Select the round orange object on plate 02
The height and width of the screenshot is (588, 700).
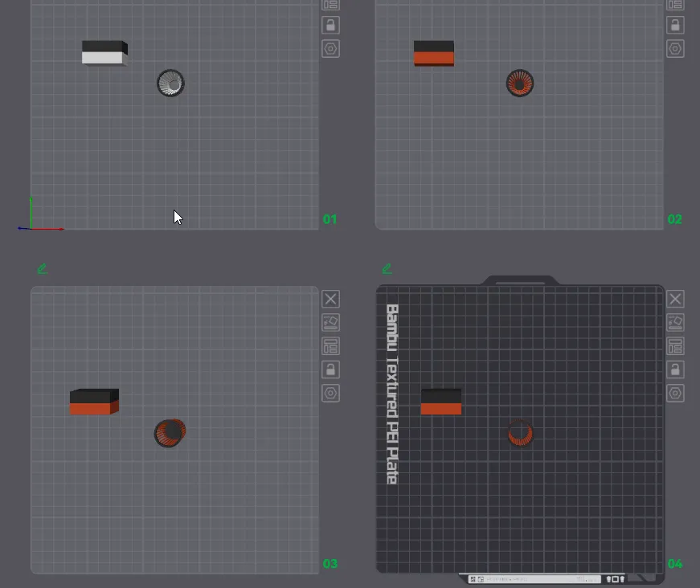(x=520, y=84)
